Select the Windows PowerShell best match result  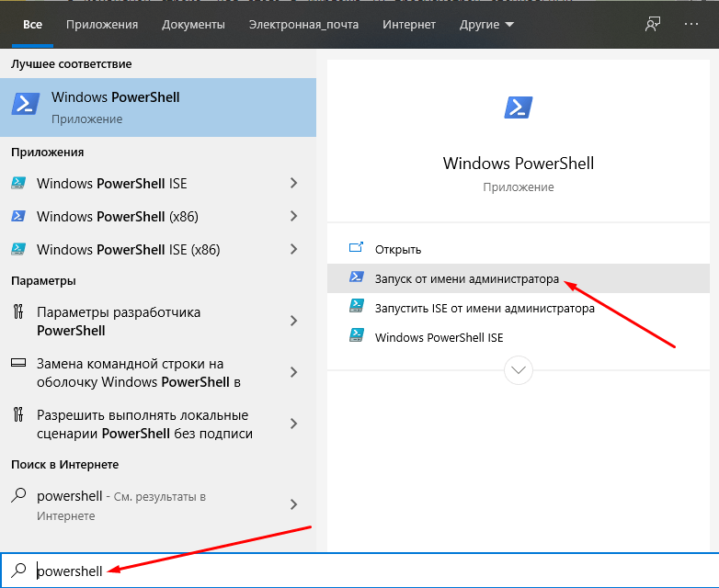click(x=158, y=107)
